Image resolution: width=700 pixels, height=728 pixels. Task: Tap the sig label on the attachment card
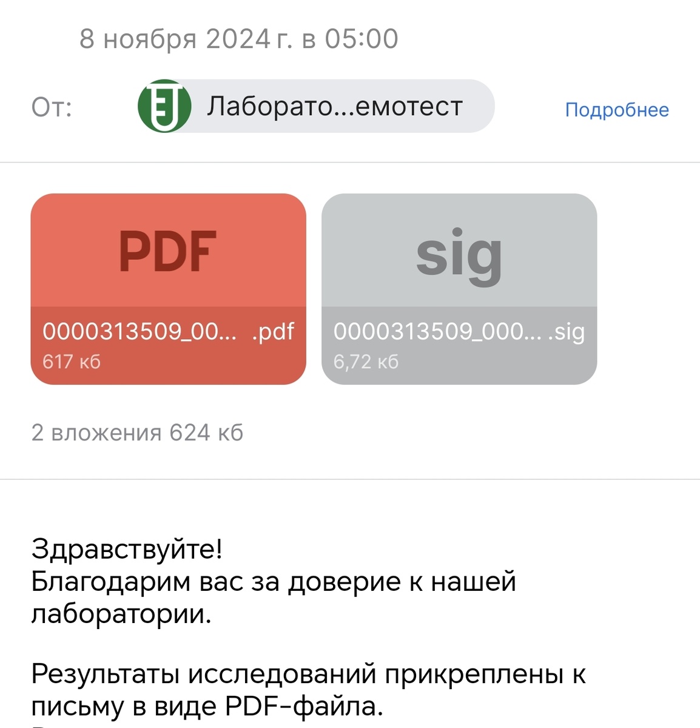(x=459, y=255)
